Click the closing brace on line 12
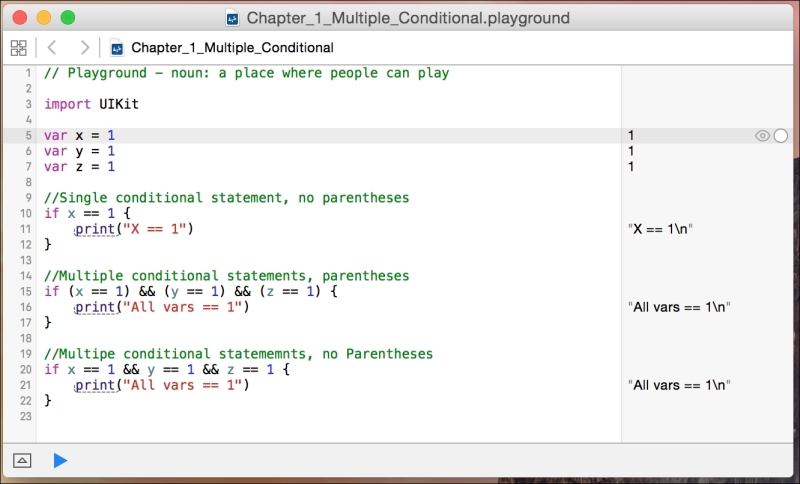The image size is (800, 484). [x=47, y=244]
